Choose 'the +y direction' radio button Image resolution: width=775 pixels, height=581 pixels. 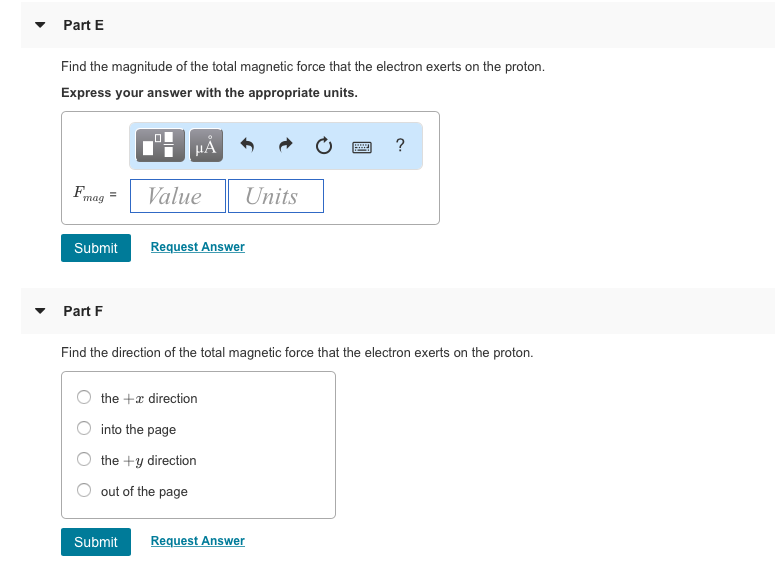(x=86, y=460)
